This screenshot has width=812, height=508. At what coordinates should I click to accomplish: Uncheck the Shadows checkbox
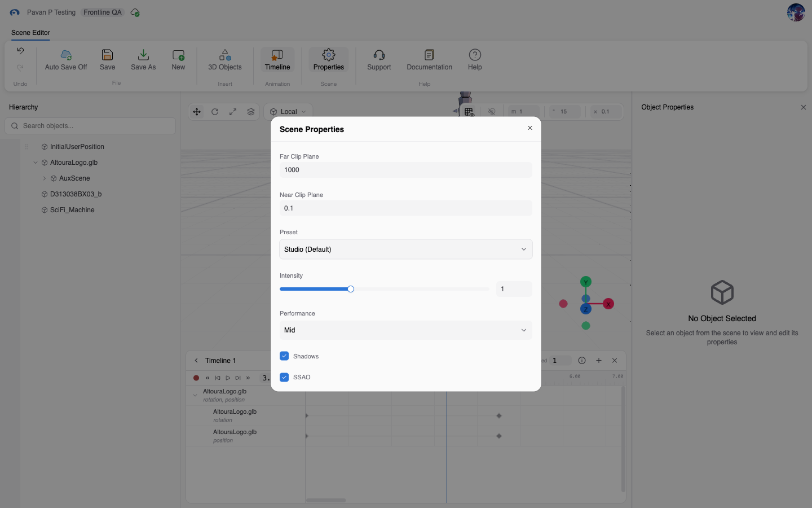pyautogui.click(x=284, y=356)
